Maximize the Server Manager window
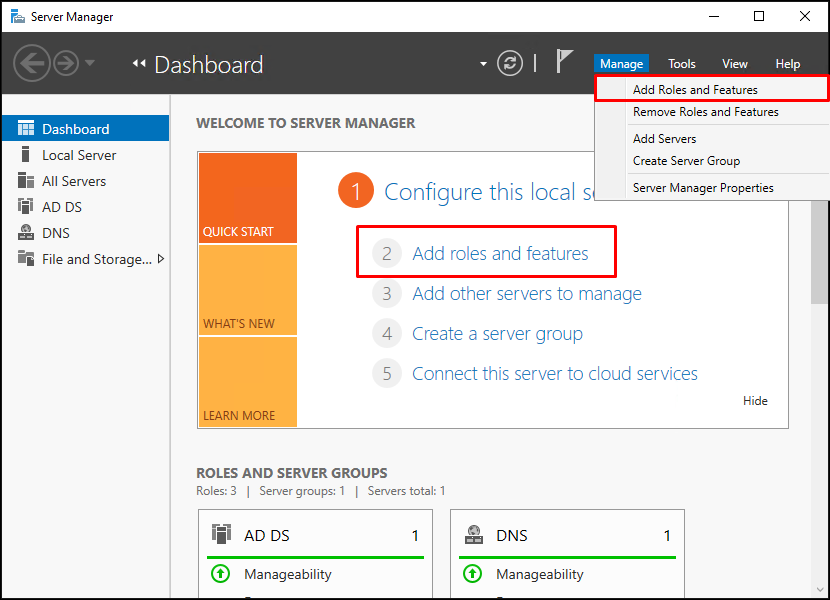Image resolution: width=830 pixels, height=600 pixels. [x=759, y=16]
